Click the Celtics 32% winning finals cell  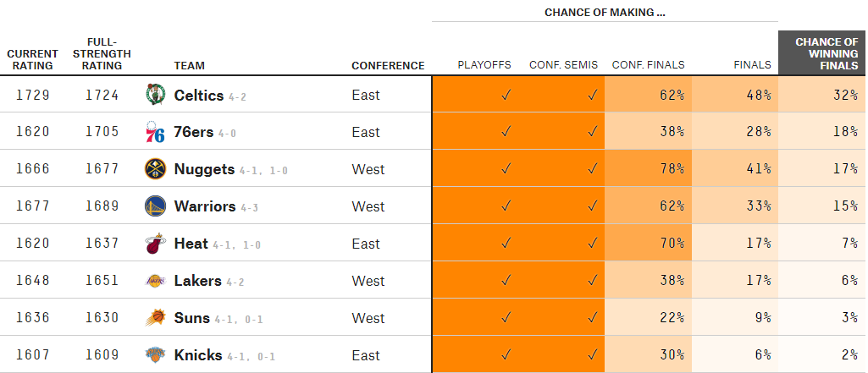pyautogui.click(x=822, y=95)
